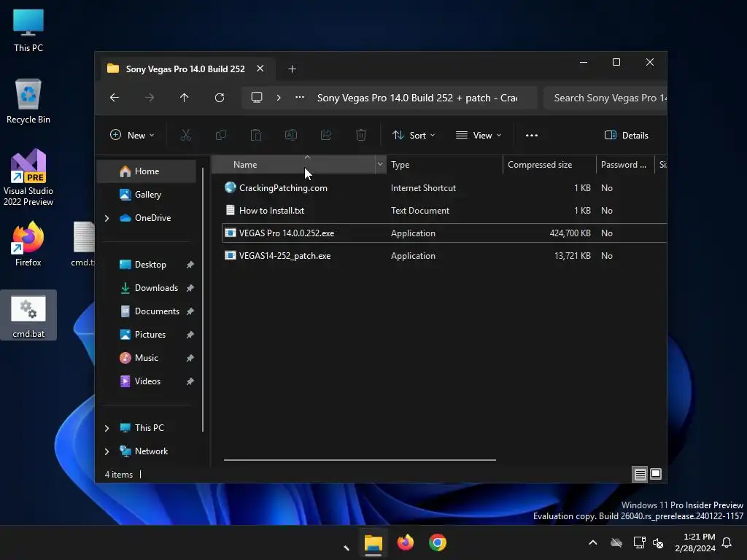Open Music quick access folder
Viewport: 747px width, 560px height.
tap(146, 358)
